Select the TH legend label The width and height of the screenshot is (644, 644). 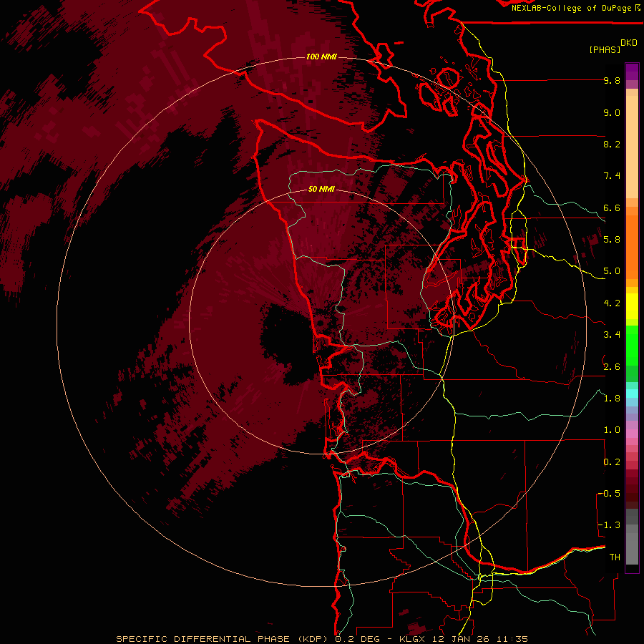(615, 557)
